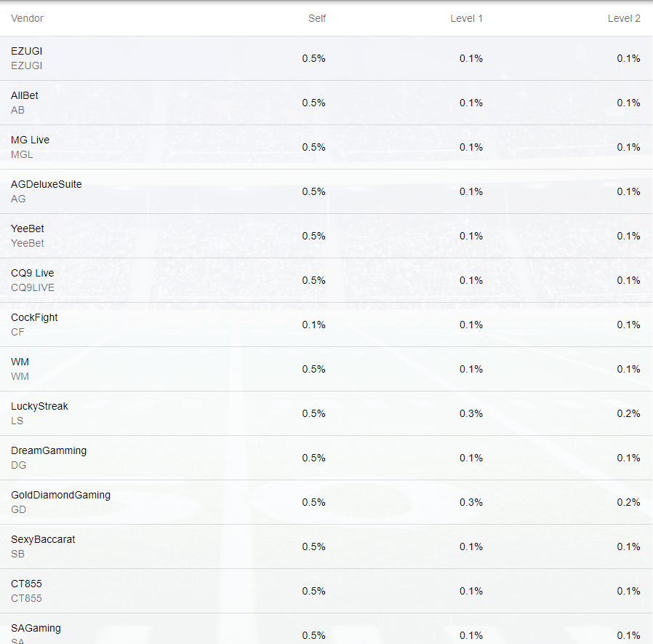Image resolution: width=653 pixels, height=644 pixels.
Task: Select the SexyBaccarat vendor name
Action: point(43,539)
